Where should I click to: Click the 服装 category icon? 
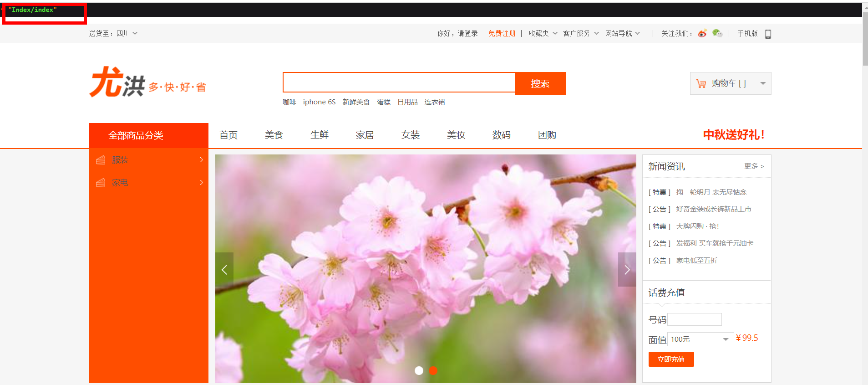pos(101,160)
